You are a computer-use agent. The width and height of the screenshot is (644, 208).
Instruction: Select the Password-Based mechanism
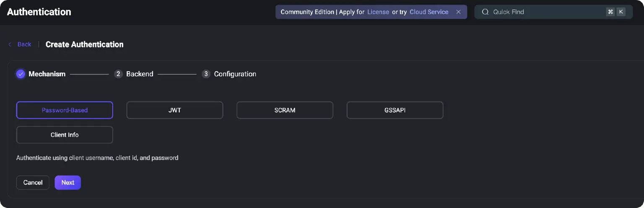click(65, 110)
